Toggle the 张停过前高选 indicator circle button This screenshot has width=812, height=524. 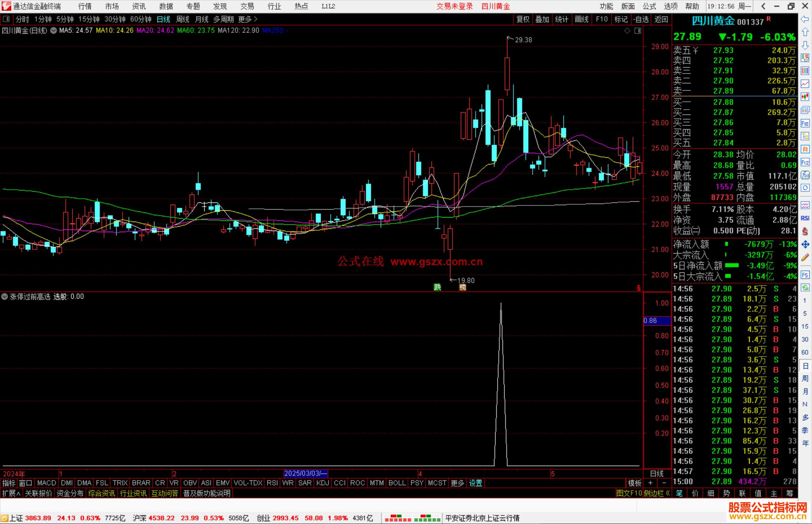click(x=5, y=296)
